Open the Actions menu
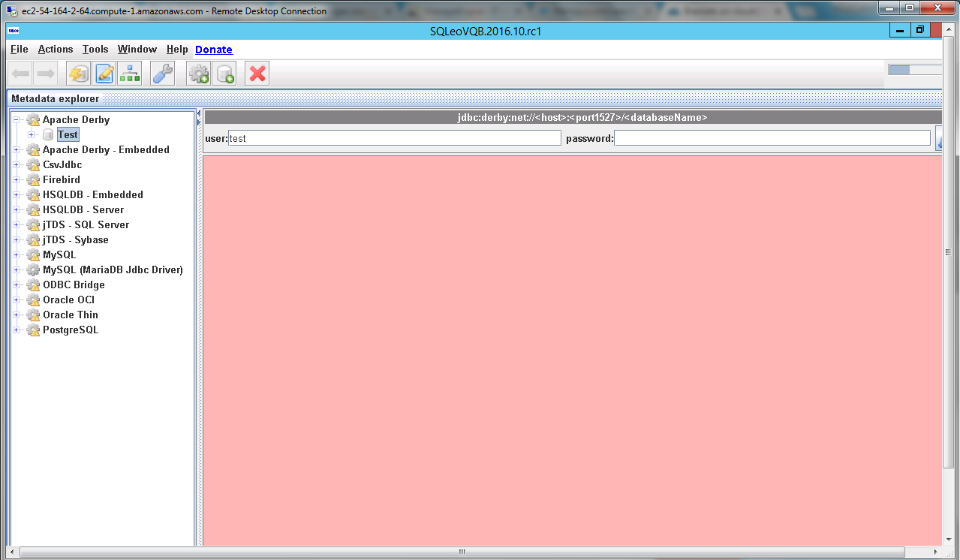Screen dimensions: 960x560 [x=56, y=50]
